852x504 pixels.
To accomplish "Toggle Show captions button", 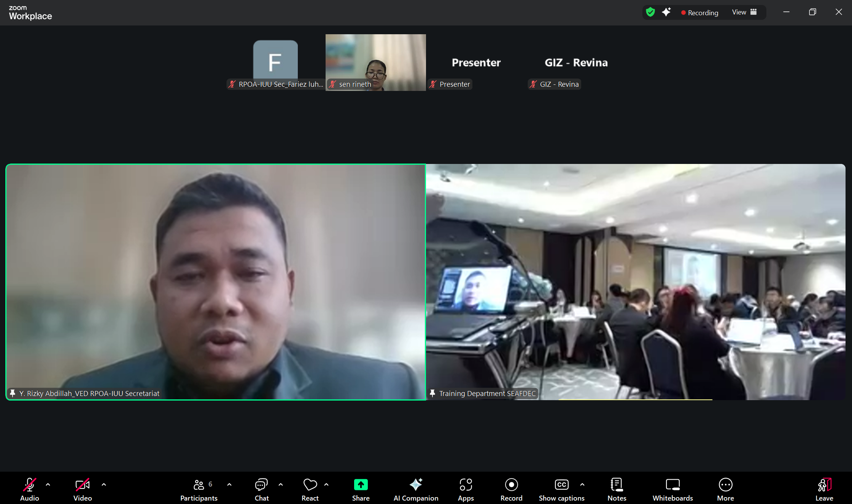I will click(x=561, y=489).
